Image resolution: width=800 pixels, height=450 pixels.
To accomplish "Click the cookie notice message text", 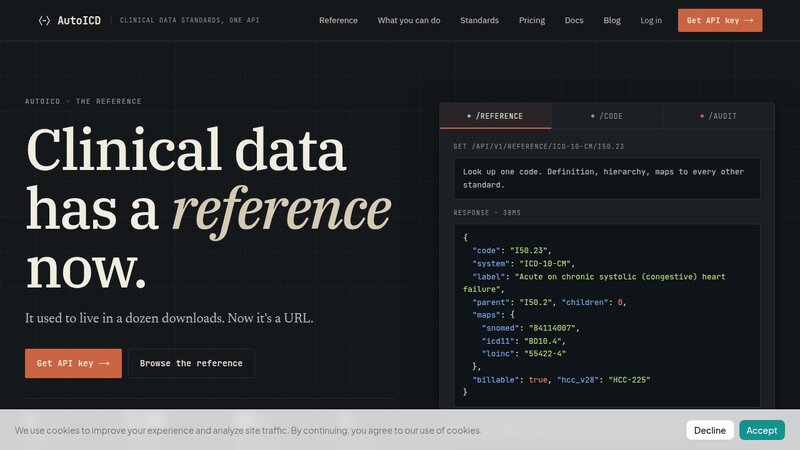I will [248, 430].
